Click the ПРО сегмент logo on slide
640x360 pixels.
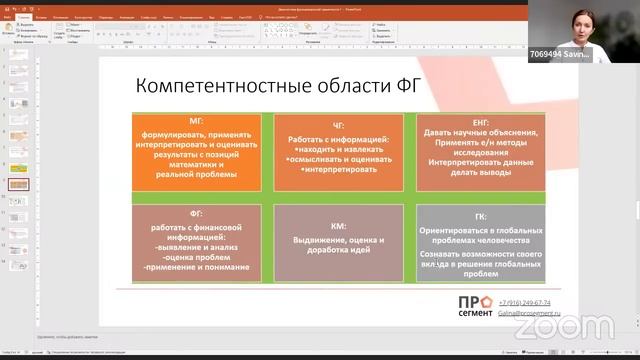476,306
